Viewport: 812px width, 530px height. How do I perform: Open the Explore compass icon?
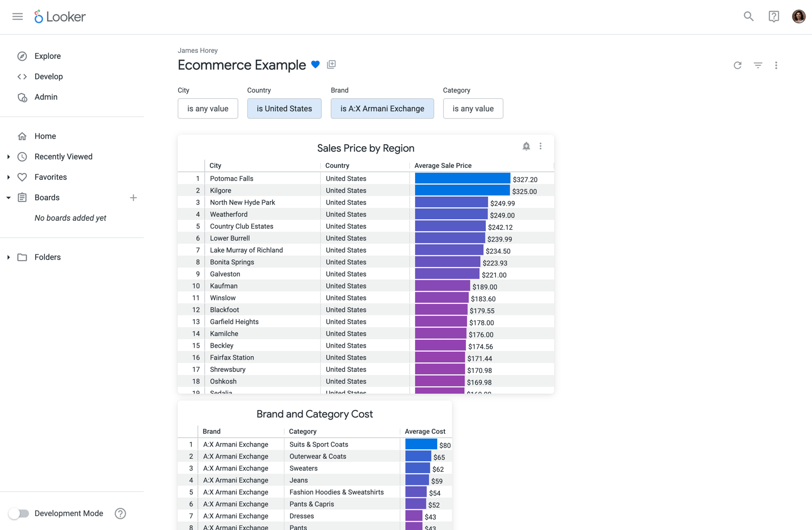(x=22, y=56)
